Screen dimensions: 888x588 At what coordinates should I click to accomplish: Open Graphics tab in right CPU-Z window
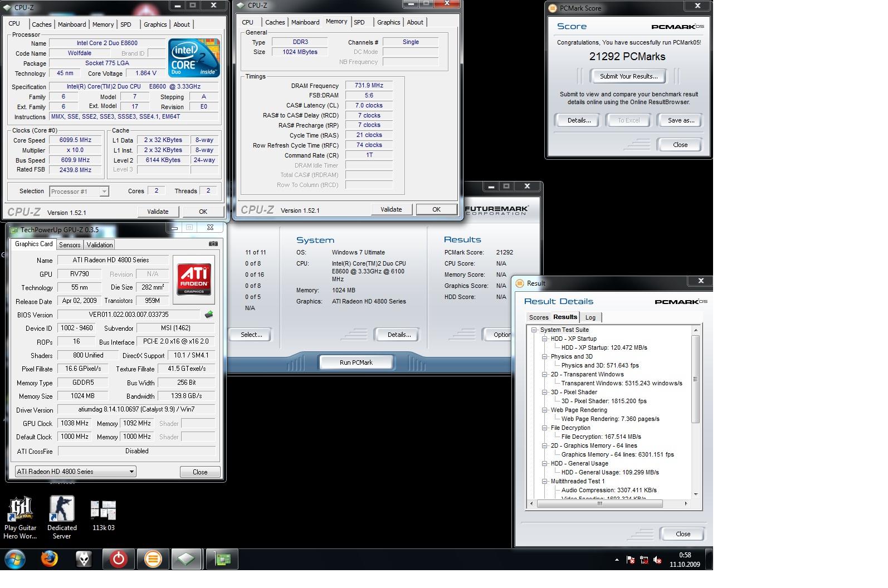point(388,22)
